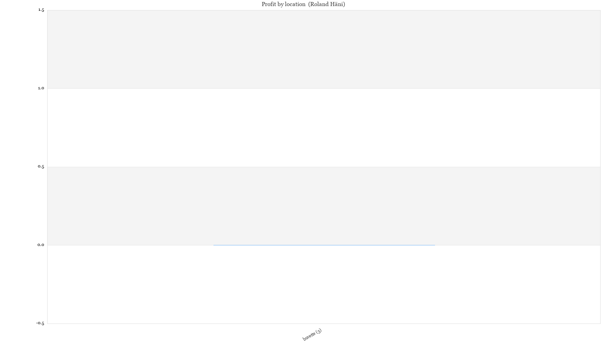The width and height of the screenshot is (607, 364).
Task: Click the white band below the zero line
Action: coord(324,284)
